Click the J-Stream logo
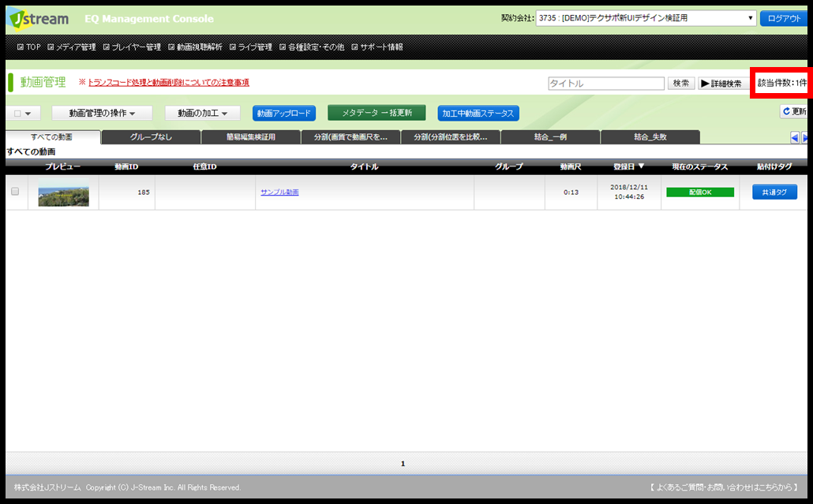Viewport: 813px width, 504px height. coord(39,19)
